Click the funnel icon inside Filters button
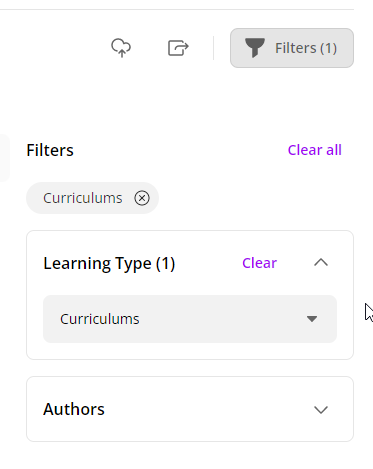The image size is (373, 469). 255,48
